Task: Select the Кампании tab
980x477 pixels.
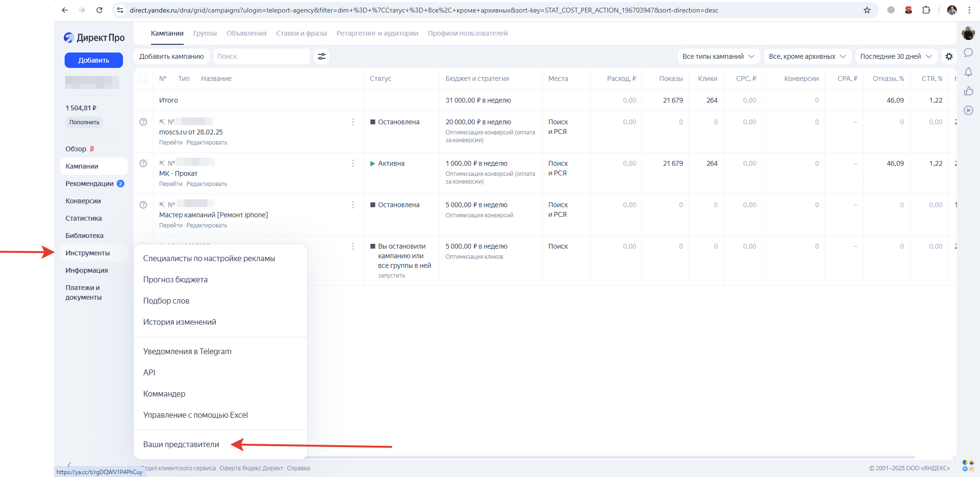Action: coord(167,33)
